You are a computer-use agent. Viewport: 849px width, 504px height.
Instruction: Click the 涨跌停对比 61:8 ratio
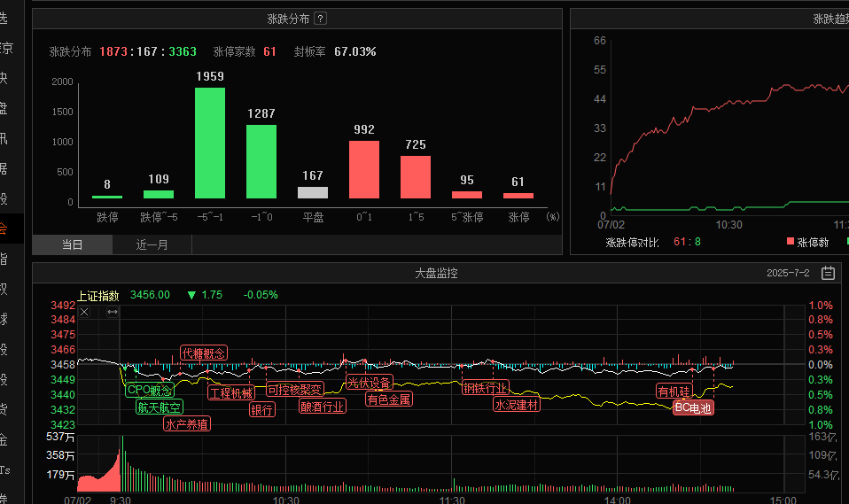coord(687,242)
